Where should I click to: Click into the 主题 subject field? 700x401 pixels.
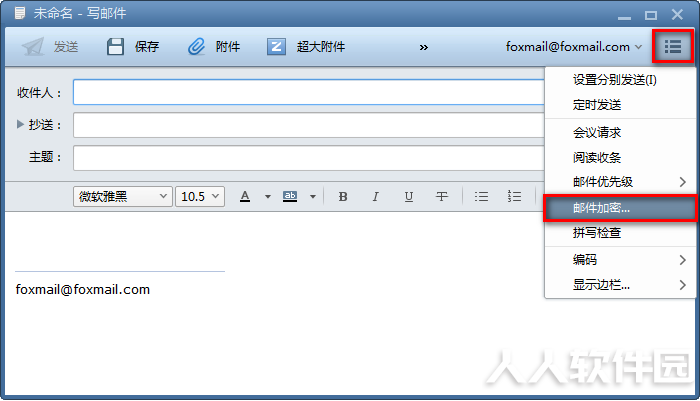(309, 158)
